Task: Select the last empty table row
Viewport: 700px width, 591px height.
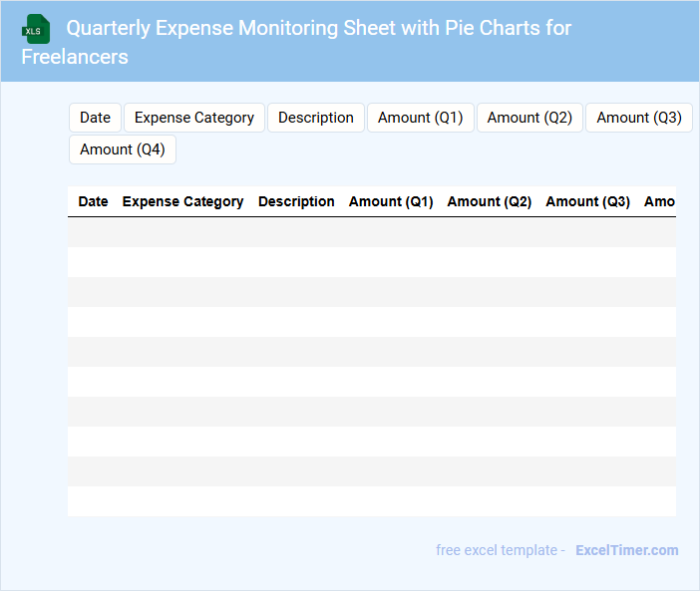Action: pos(371,501)
